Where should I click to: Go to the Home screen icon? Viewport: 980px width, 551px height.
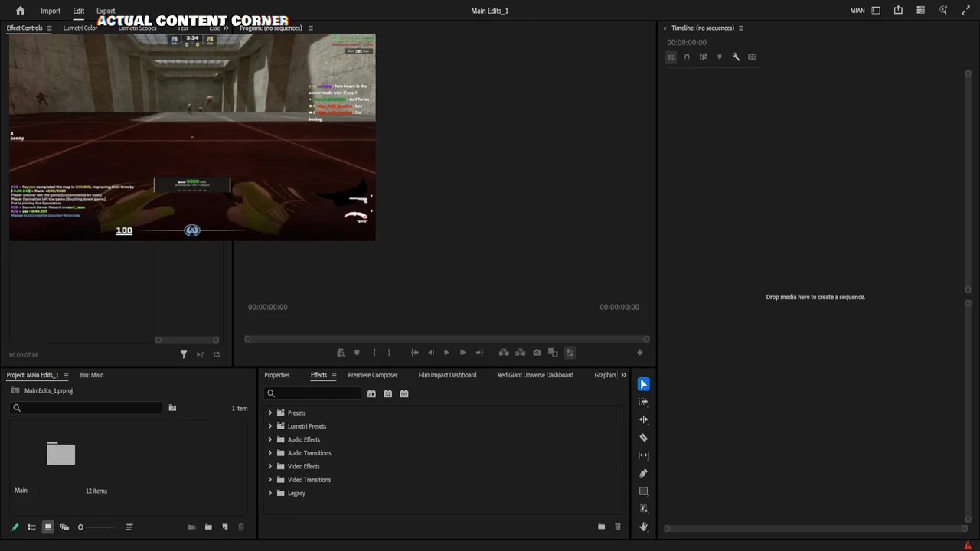[20, 11]
